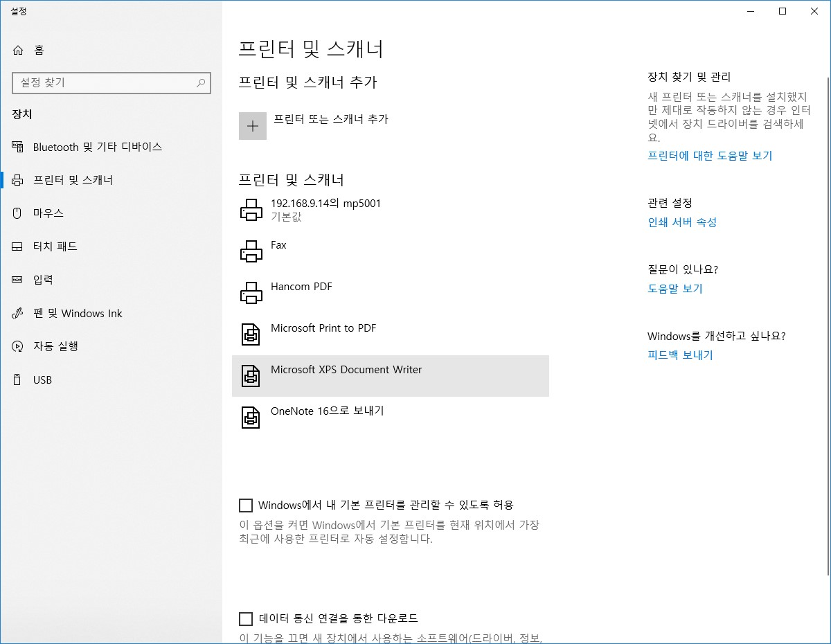Select Hancom PDF printer entry
This screenshot has width=831, height=644.
tap(391, 293)
